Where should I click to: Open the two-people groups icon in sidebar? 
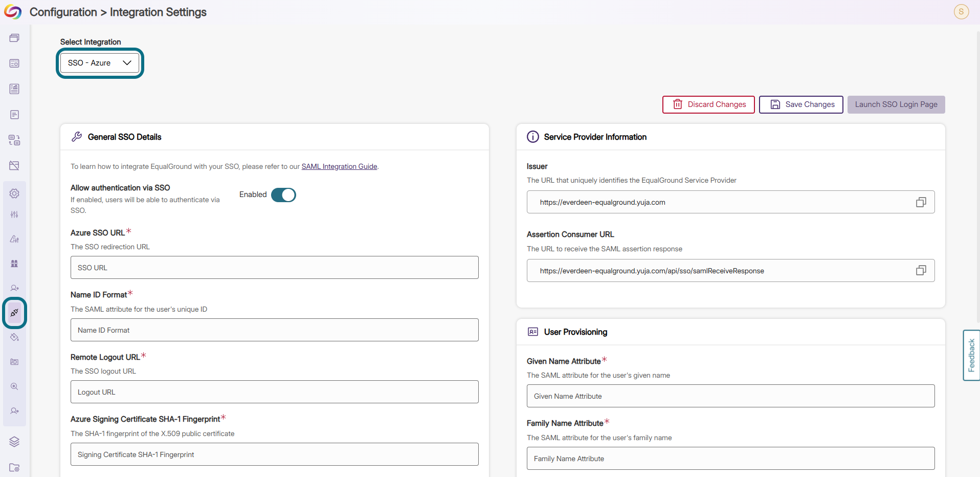coord(14,264)
